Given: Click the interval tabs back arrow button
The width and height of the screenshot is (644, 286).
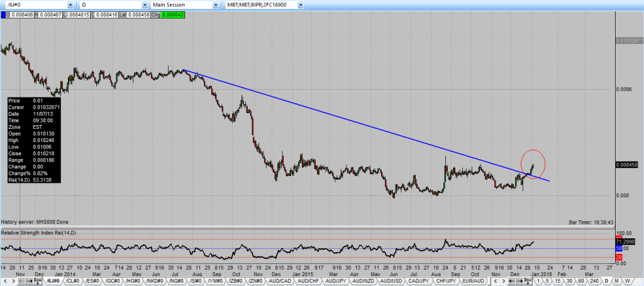Looking at the screenshot, I should coord(512,281).
